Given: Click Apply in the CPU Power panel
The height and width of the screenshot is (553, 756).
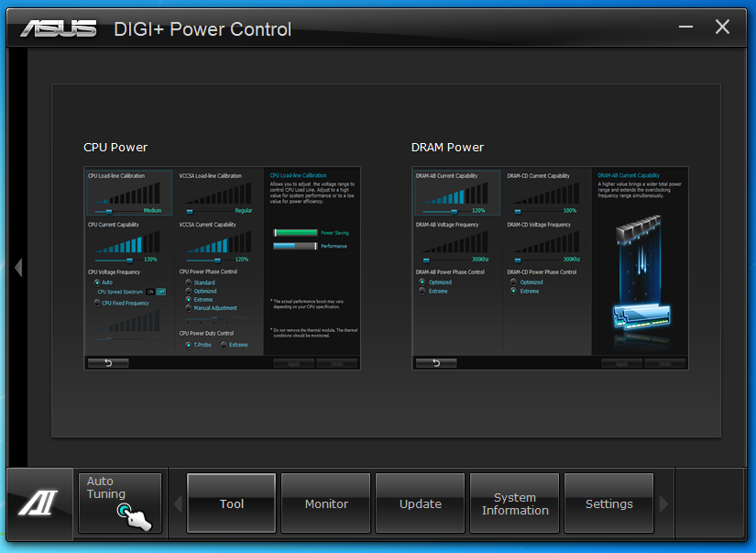Looking at the screenshot, I should 293,363.
